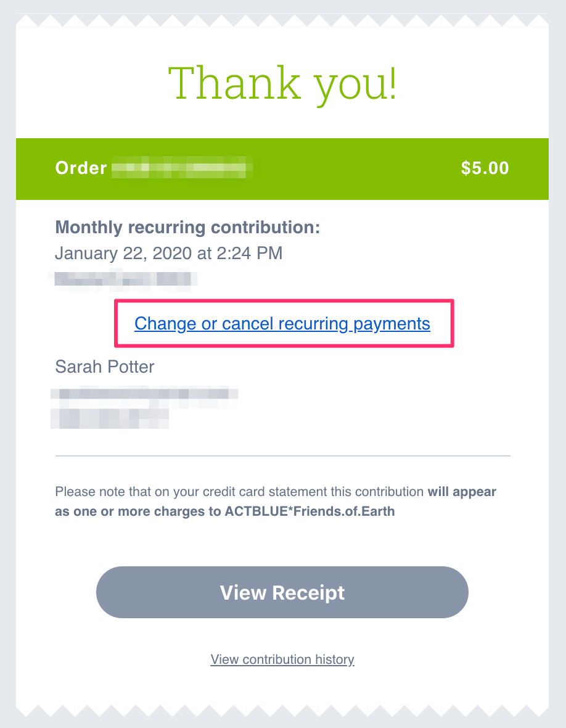This screenshot has height=728, width=566.
Task: Click the zigzag top edge of receipt
Action: pos(282,20)
